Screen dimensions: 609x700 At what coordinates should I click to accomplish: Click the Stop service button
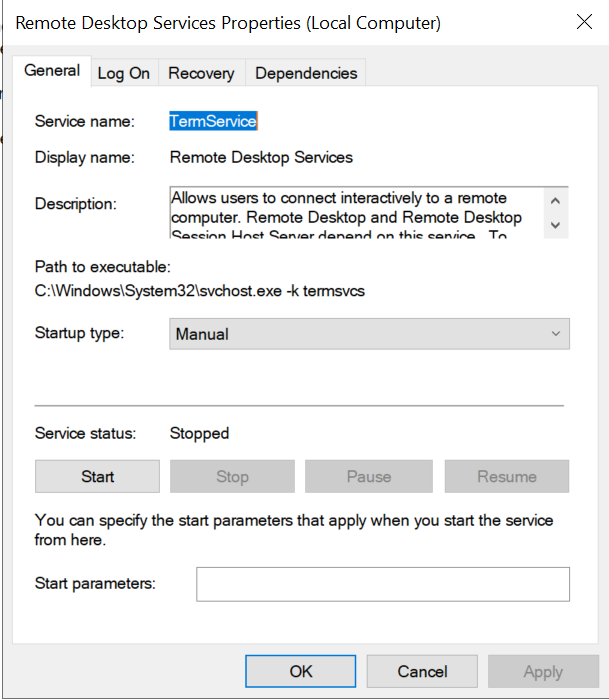pyautogui.click(x=232, y=477)
